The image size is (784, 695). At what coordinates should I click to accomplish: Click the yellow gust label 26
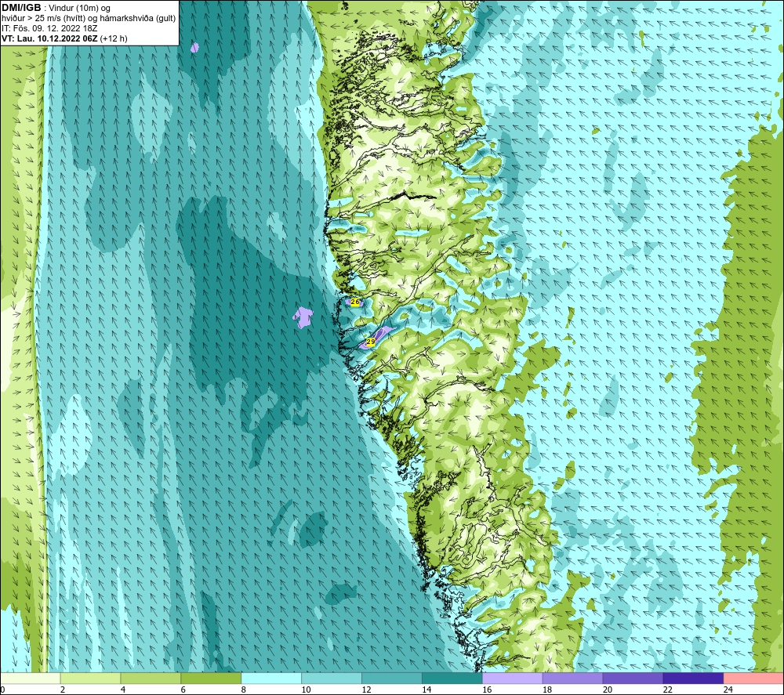(355, 302)
